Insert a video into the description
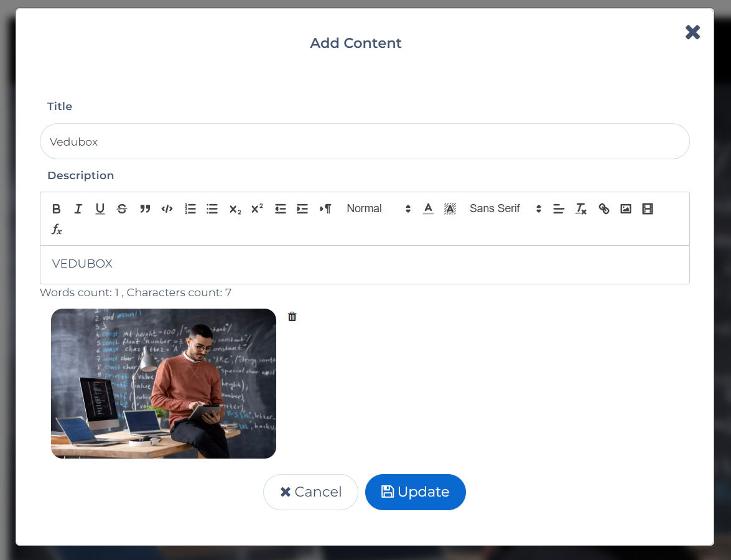This screenshot has width=731, height=560. point(648,209)
